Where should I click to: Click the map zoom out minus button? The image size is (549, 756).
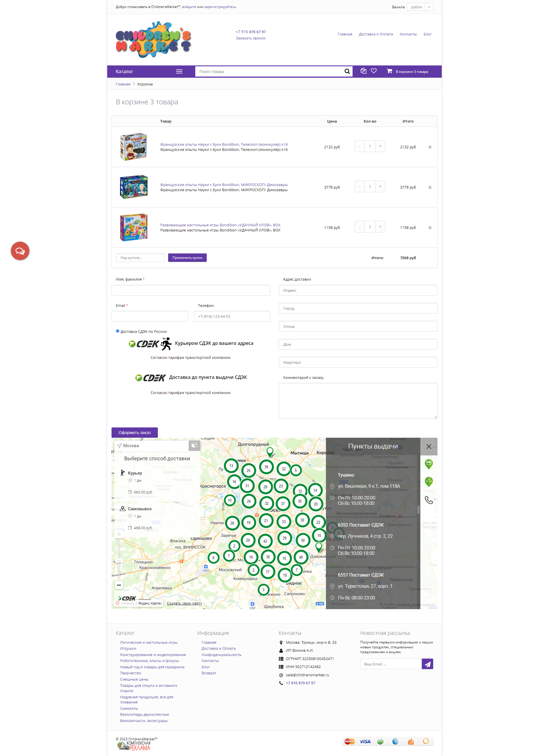click(119, 585)
